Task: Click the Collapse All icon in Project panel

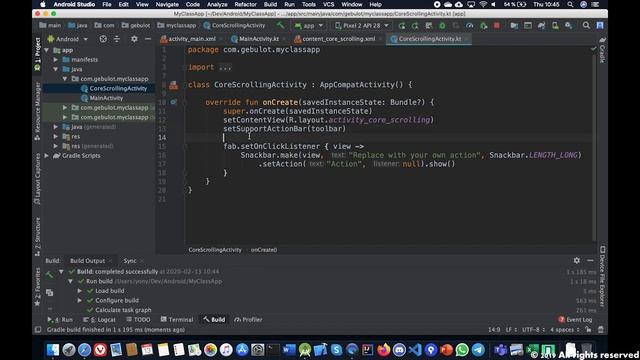Action: pyautogui.click(x=117, y=39)
